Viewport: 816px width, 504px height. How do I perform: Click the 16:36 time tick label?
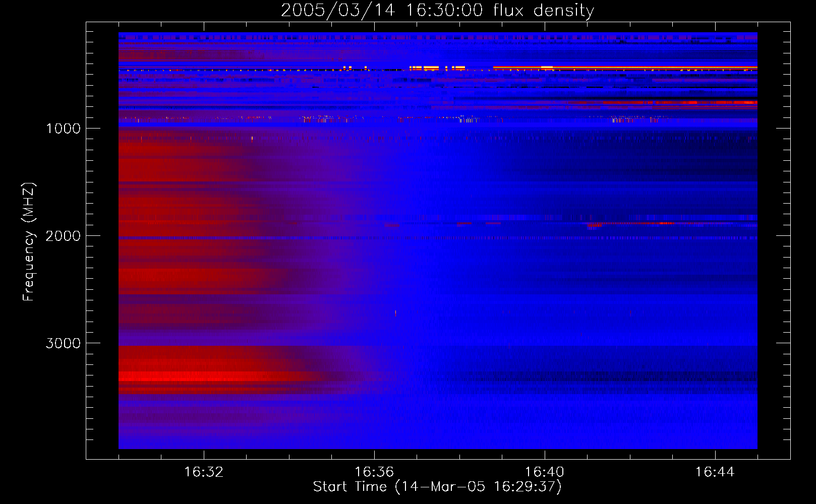coord(374,472)
